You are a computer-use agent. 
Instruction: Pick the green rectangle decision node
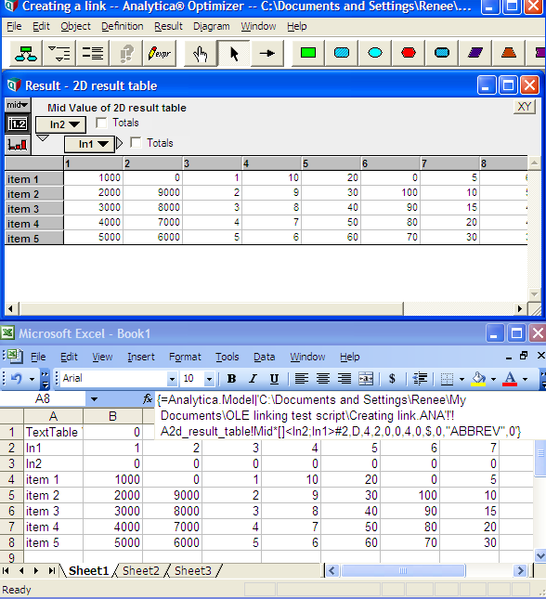tap(308, 53)
